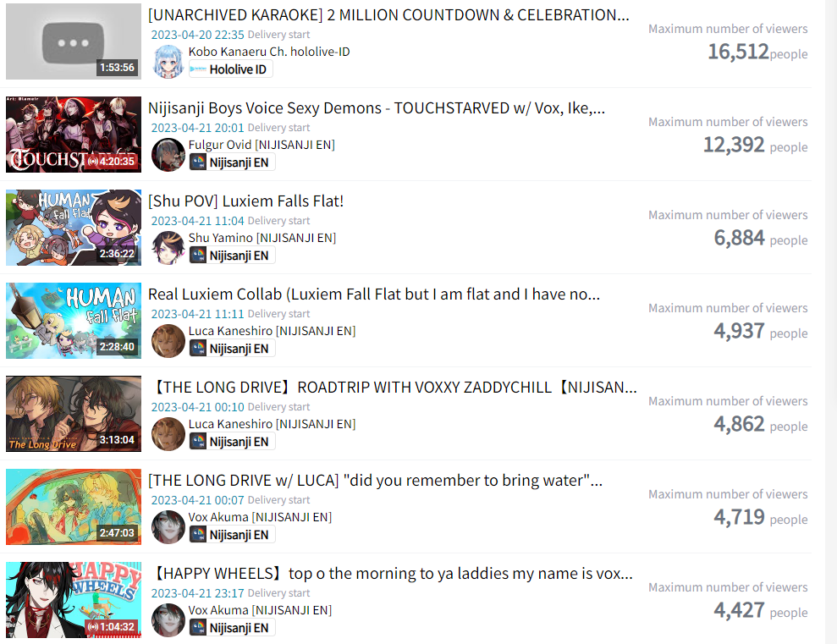837x644 pixels.
Task: Click the Hololive ID group logo badge
Action: pyautogui.click(x=230, y=69)
